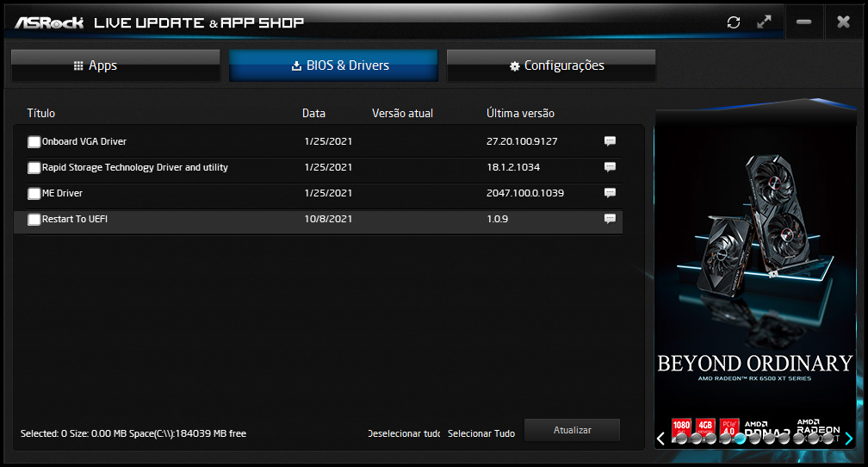Viewport: 868px width, 467px height.
Task: Refresh the update list with the reload icon
Action: pos(734,22)
